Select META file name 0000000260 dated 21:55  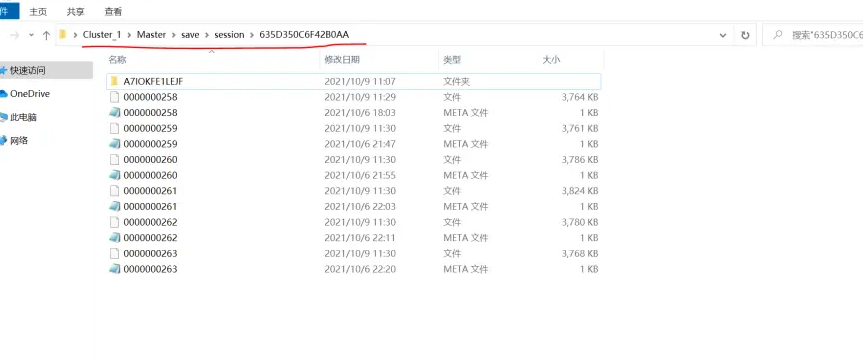tap(150, 175)
